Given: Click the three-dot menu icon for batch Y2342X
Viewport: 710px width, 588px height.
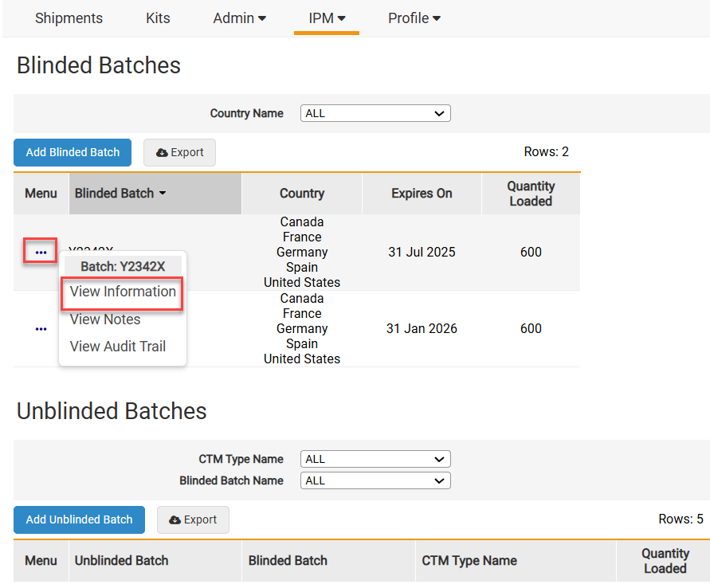Looking at the screenshot, I should (x=41, y=253).
